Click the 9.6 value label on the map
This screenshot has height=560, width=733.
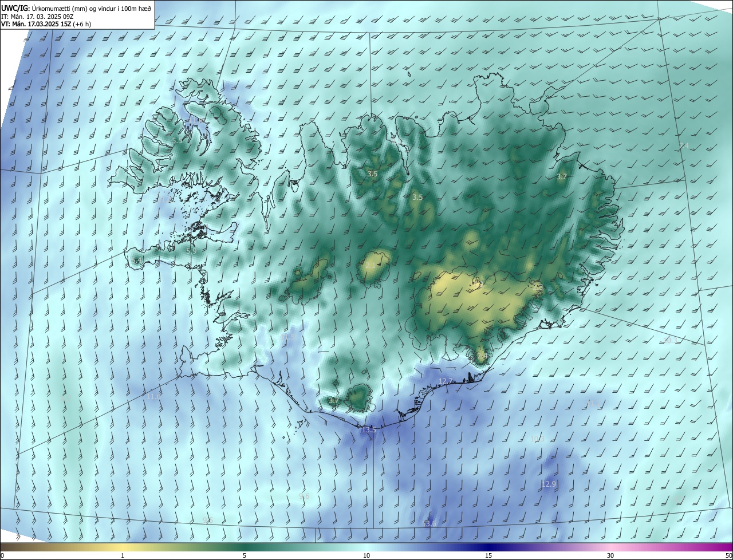click(x=304, y=496)
